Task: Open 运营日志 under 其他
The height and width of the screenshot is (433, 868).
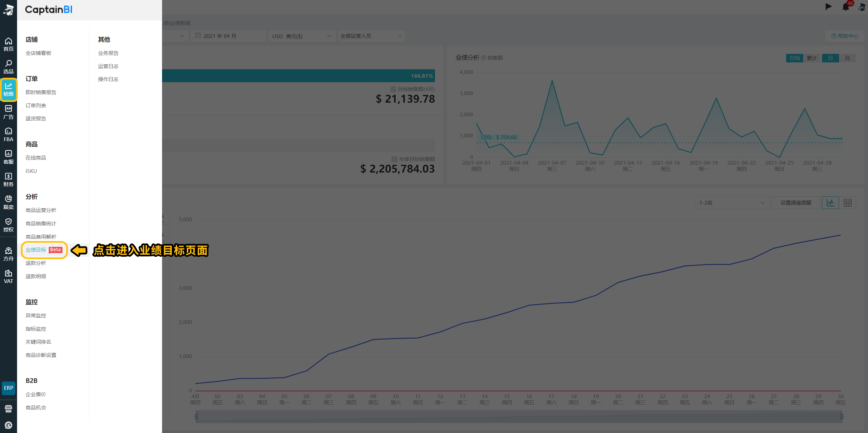Action: [108, 66]
